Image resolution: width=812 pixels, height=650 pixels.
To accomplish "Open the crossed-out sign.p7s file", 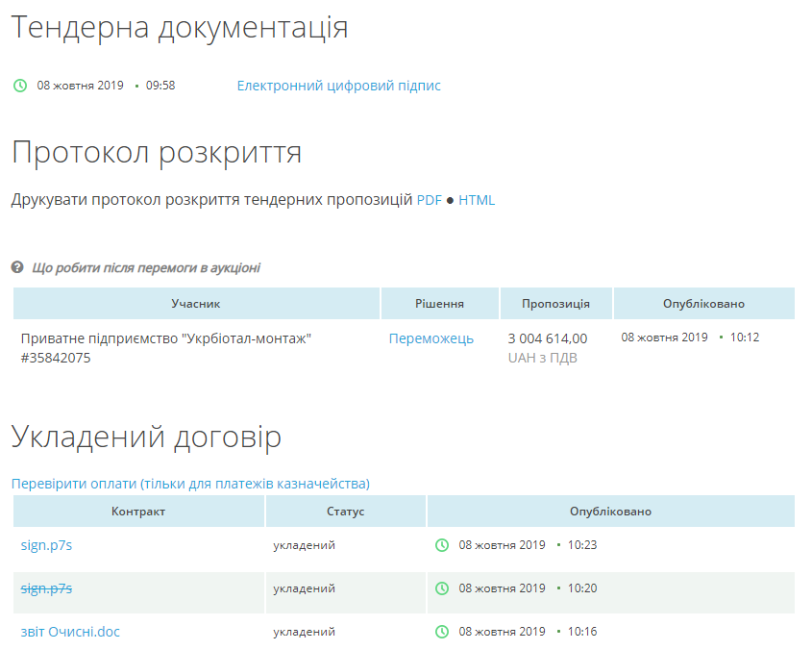I will pyautogui.click(x=46, y=588).
